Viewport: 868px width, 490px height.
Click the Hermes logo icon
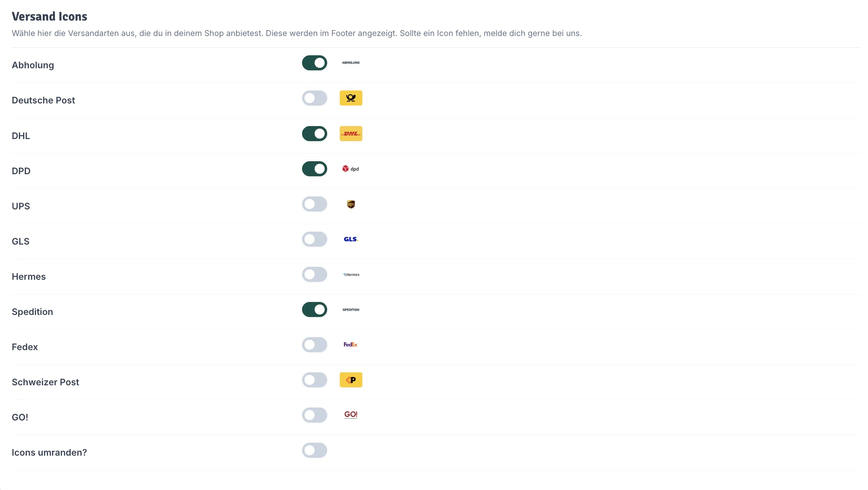351,275
